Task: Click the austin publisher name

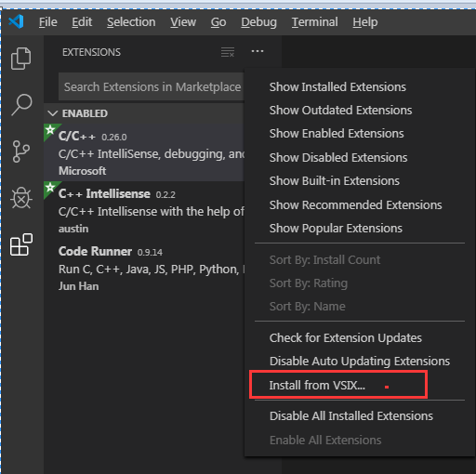Action: click(x=73, y=229)
